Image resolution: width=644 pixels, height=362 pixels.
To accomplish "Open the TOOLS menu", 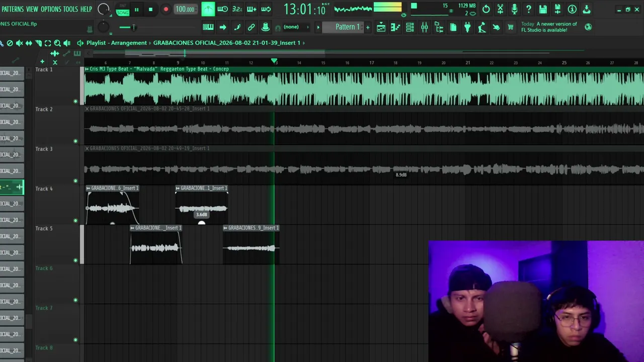I will [70, 9].
